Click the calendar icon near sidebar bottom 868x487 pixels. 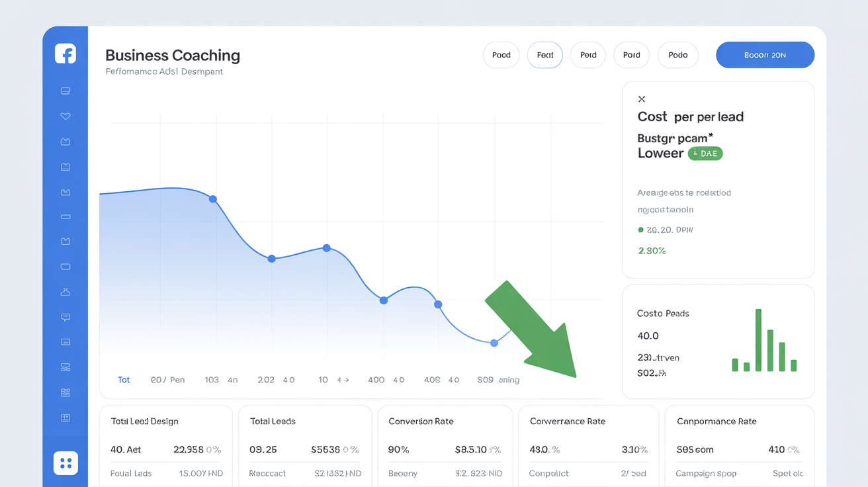tap(65, 418)
